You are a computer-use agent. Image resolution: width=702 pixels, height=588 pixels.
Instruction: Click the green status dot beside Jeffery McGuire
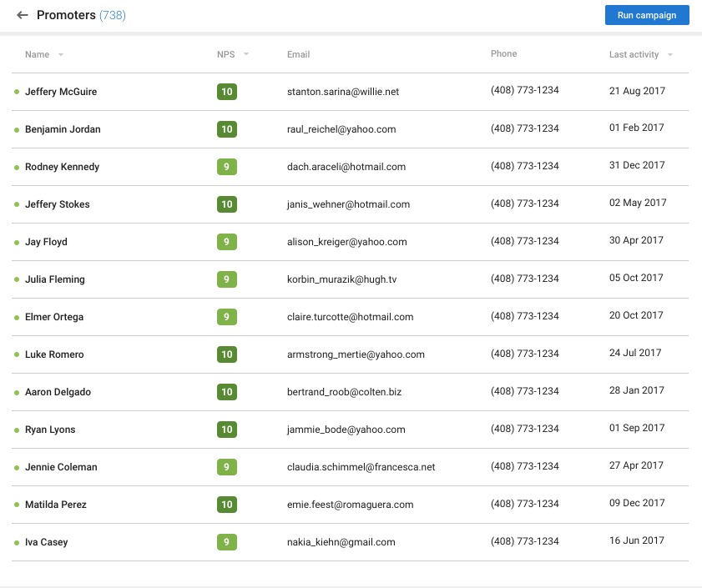tap(16, 92)
